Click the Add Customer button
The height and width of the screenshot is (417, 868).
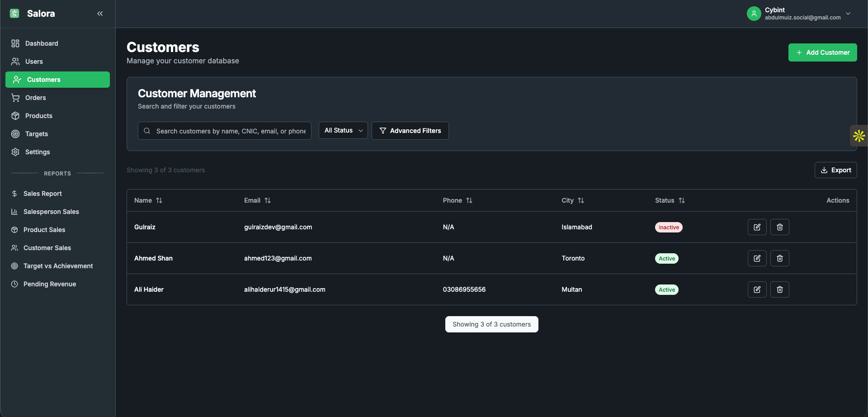(822, 52)
